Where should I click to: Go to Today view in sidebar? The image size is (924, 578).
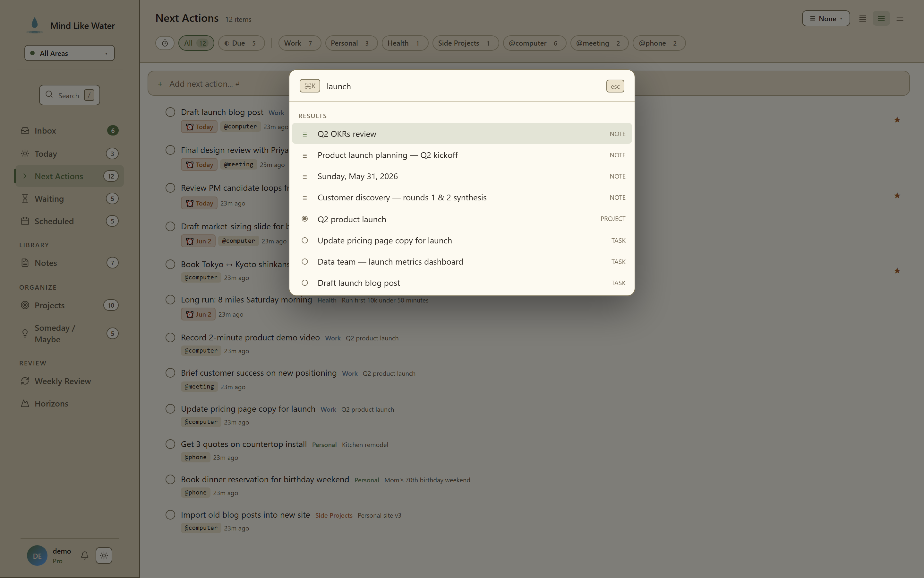(x=70, y=154)
